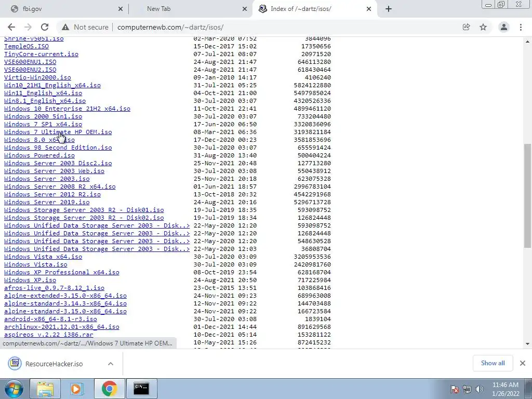Download Windows 7 Ultimate HP OEM.iso
The width and height of the screenshot is (532, 399).
(x=58, y=132)
